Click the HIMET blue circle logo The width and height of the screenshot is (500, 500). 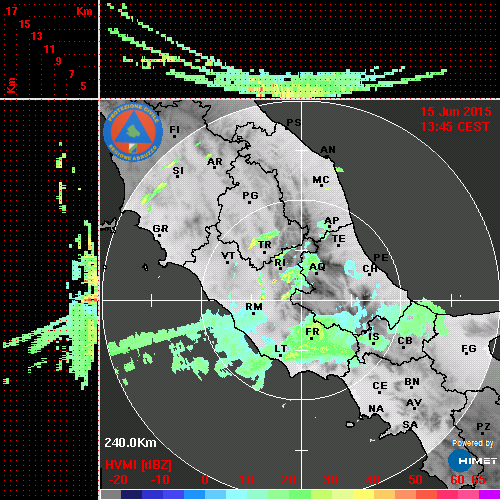460,461
